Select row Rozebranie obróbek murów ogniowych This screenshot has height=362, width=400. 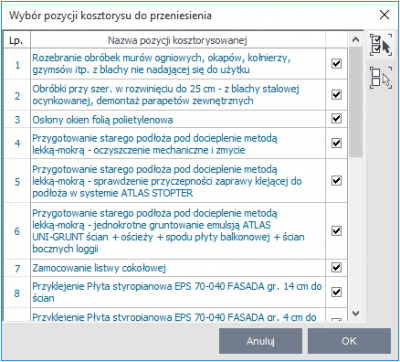pyautogui.click(x=178, y=64)
